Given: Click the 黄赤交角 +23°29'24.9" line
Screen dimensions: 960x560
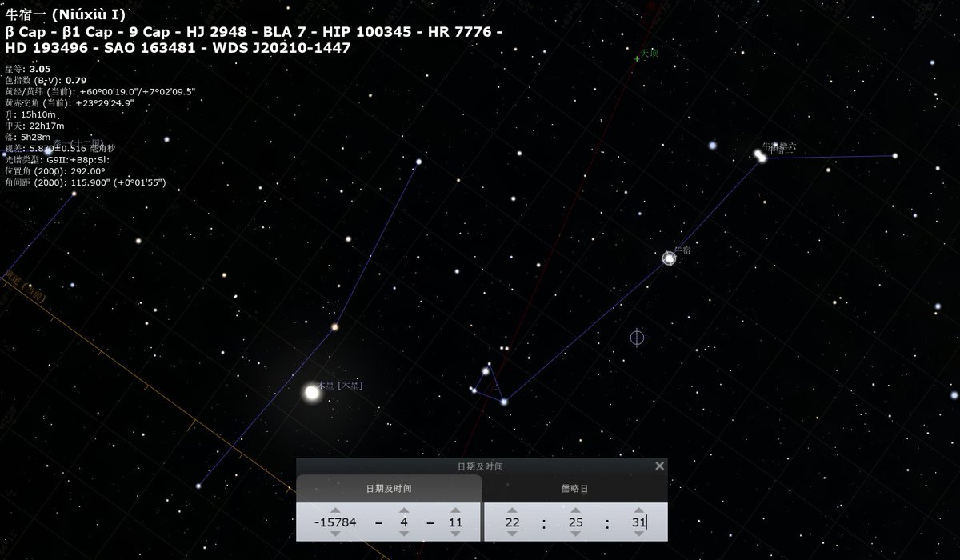Looking at the screenshot, I should (70, 102).
